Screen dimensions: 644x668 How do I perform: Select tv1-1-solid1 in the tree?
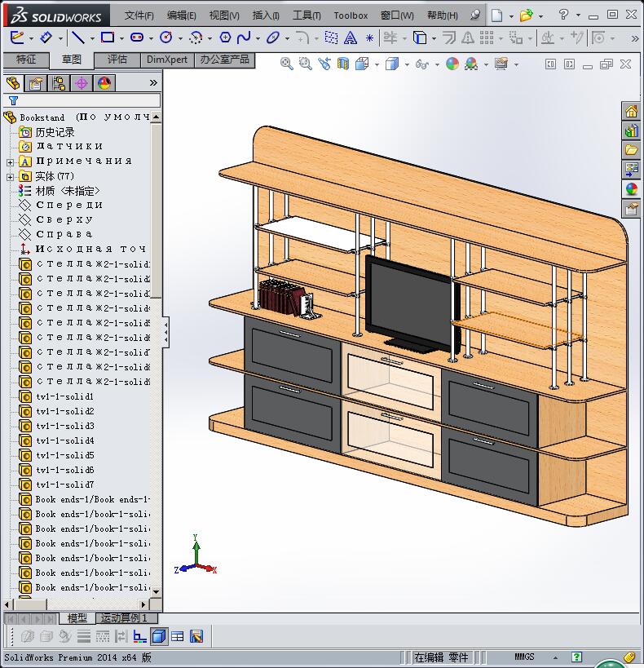(x=64, y=396)
